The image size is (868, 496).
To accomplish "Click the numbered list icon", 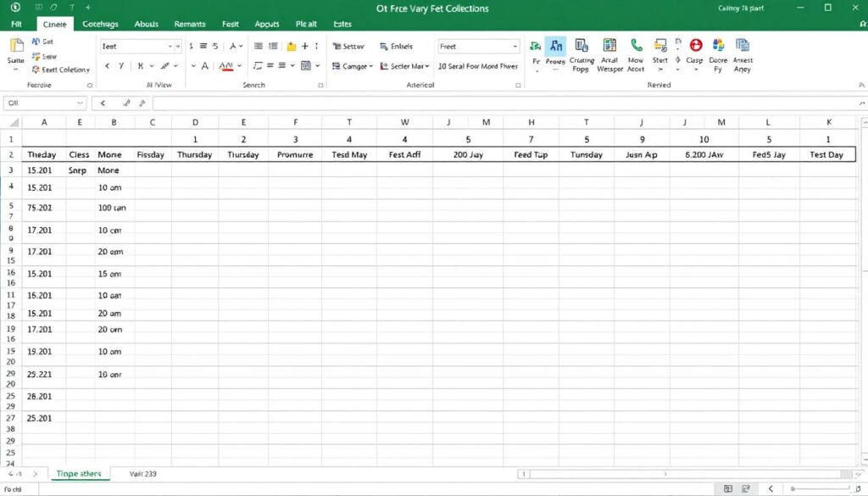I will point(273,47).
